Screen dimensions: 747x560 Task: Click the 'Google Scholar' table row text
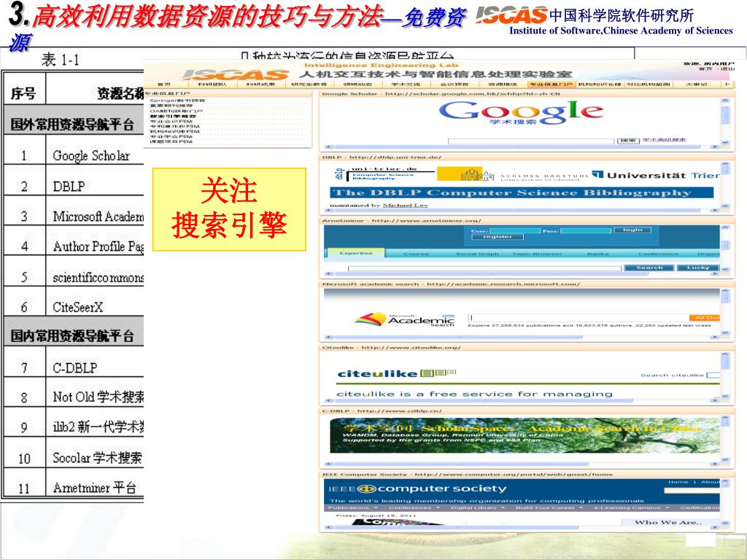coord(91,156)
